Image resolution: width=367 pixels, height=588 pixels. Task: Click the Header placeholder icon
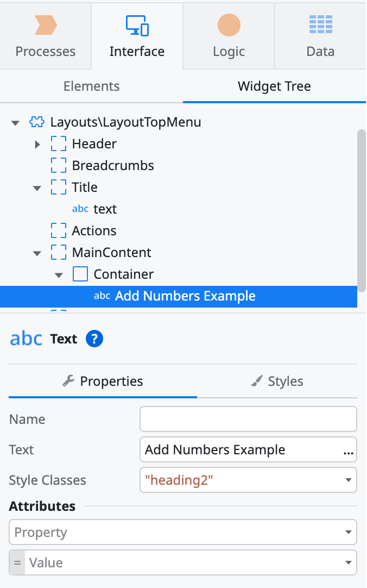coord(59,143)
